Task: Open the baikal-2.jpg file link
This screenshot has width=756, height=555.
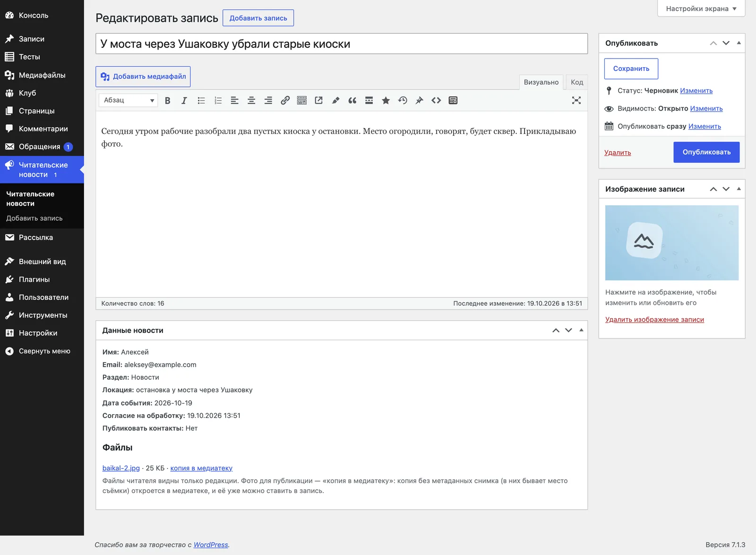Action: pos(121,468)
